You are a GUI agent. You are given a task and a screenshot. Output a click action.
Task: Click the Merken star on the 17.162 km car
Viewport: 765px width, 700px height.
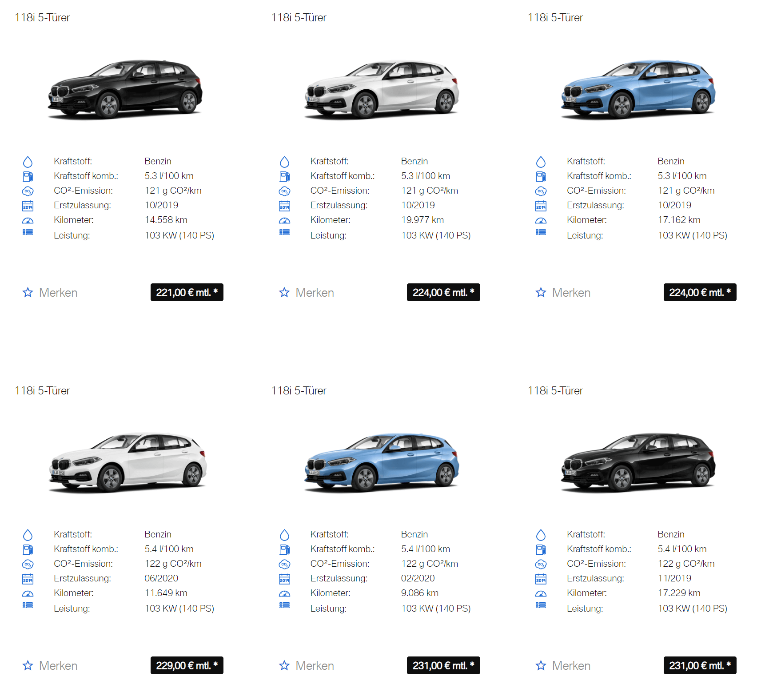[x=541, y=292]
